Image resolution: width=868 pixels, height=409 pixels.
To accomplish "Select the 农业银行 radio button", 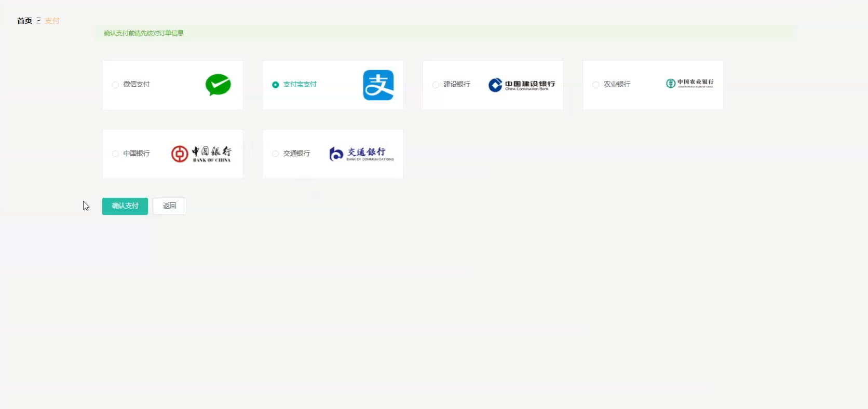I will 596,85.
